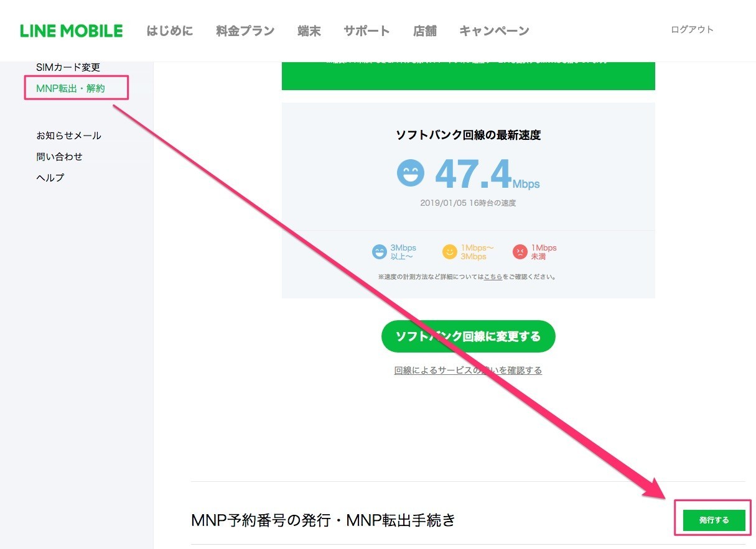Click the 発行する button
The image size is (756, 549).
click(x=714, y=520)
